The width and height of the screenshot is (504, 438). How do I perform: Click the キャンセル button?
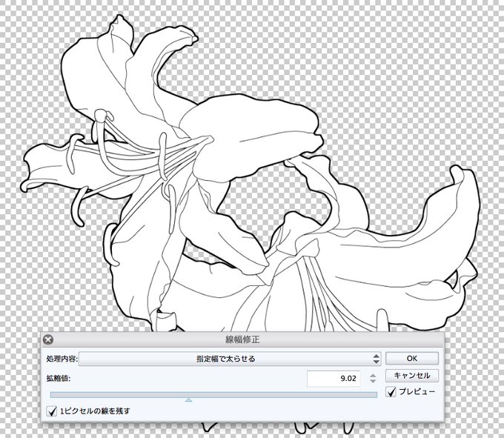point(412,375)
